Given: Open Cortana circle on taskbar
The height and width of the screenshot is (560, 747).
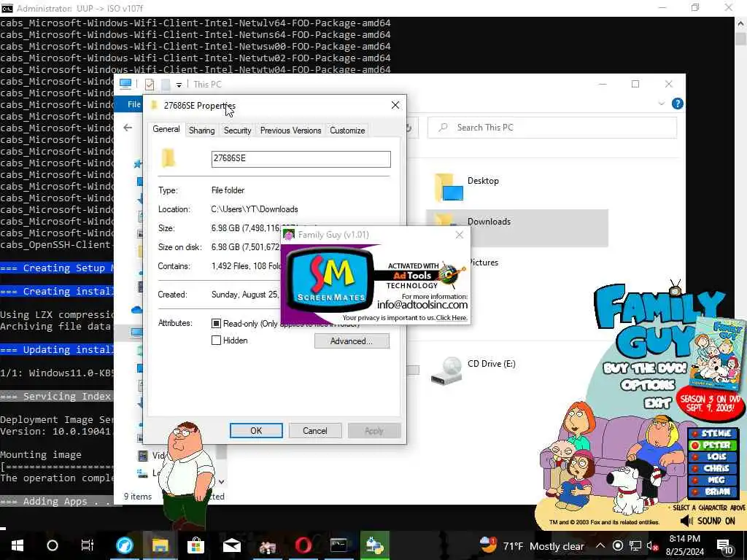Looking at the screenshot, I should tap(53, 545).
